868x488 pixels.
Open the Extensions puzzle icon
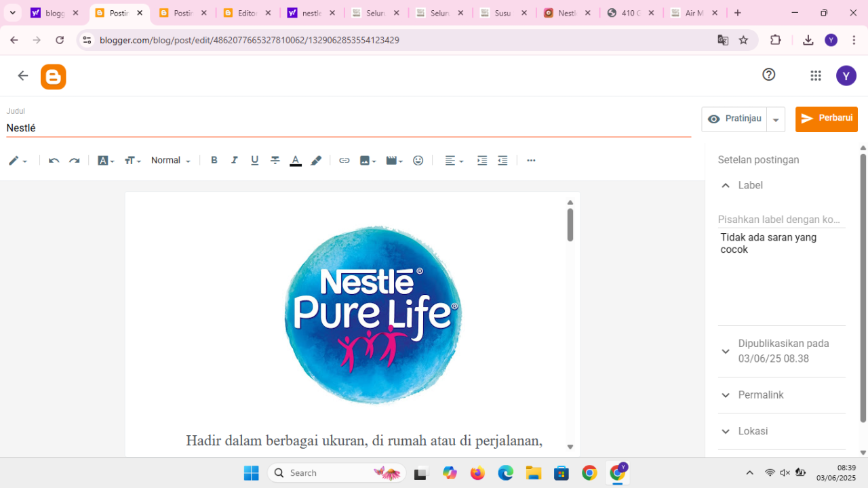[x=776, y=40]
